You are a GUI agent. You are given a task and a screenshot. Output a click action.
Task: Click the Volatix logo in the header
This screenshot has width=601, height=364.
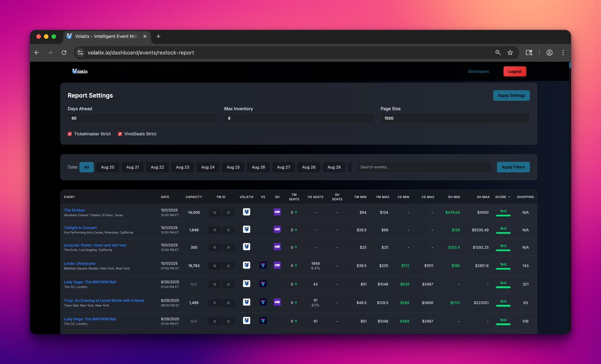pyautogui.click(x=80, y=71)
